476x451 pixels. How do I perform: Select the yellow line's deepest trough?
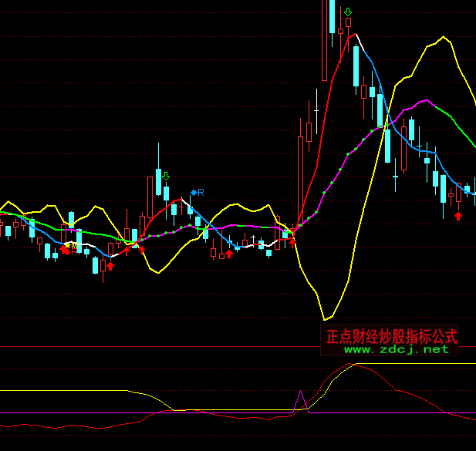pyautogui.click(x=326, y=318)
